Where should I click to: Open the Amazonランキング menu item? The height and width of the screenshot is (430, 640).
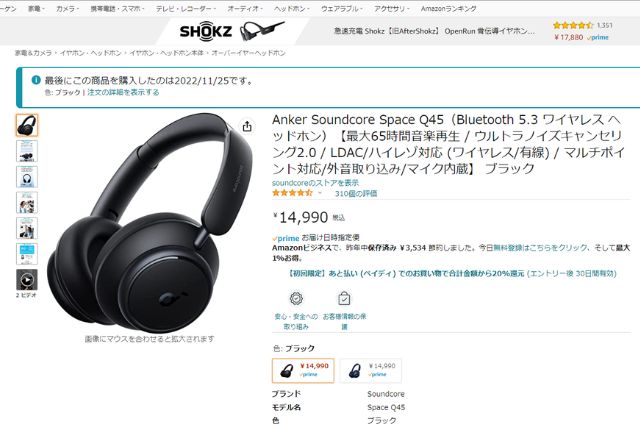pyautogui.click(x=448, y=9)
